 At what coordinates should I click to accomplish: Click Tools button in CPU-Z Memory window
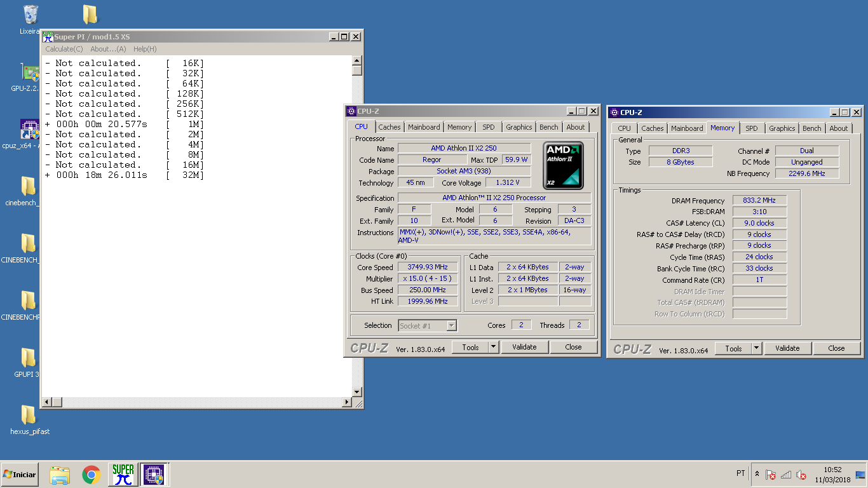click(x=733, y=348)
